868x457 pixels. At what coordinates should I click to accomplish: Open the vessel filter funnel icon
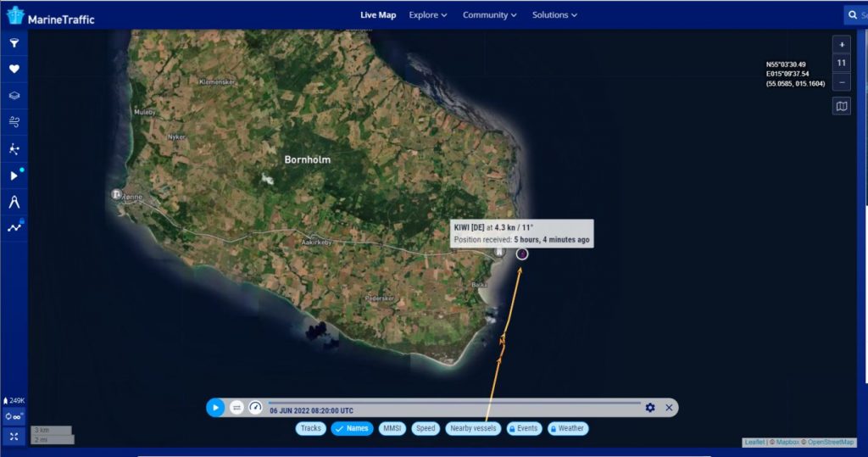(14, 43)
